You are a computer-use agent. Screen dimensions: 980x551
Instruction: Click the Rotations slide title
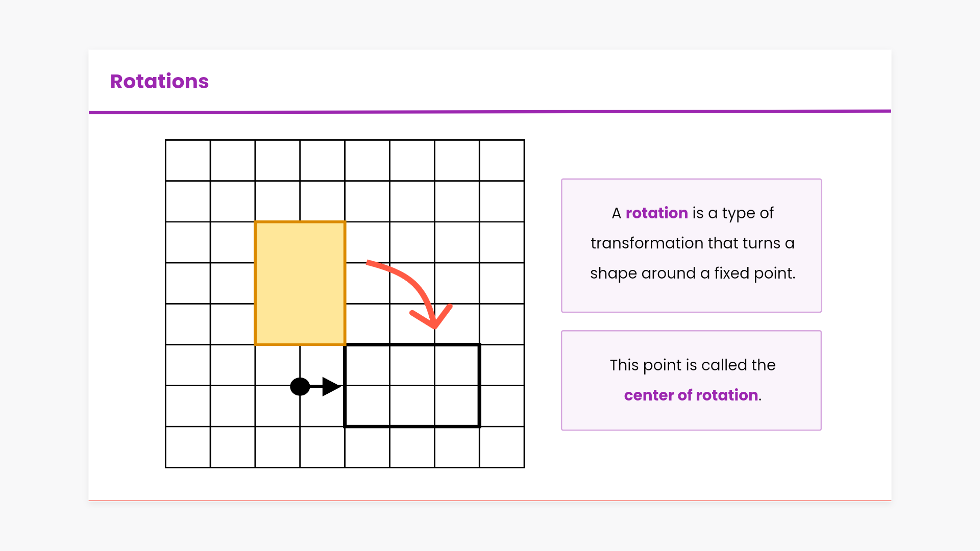pyautogui.click(x=159, y=82)
